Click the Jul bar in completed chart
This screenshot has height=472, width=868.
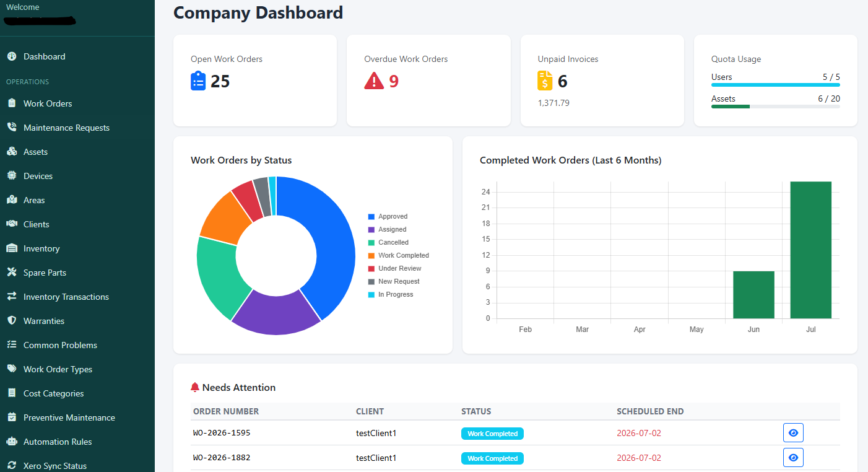click(811, 250)
